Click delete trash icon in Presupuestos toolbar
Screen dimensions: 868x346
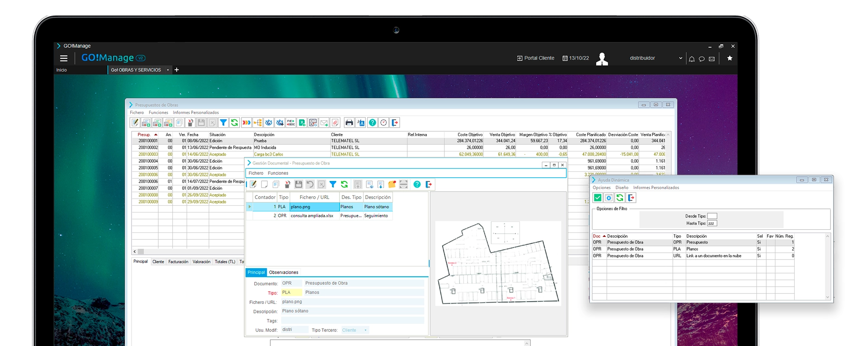190,123
